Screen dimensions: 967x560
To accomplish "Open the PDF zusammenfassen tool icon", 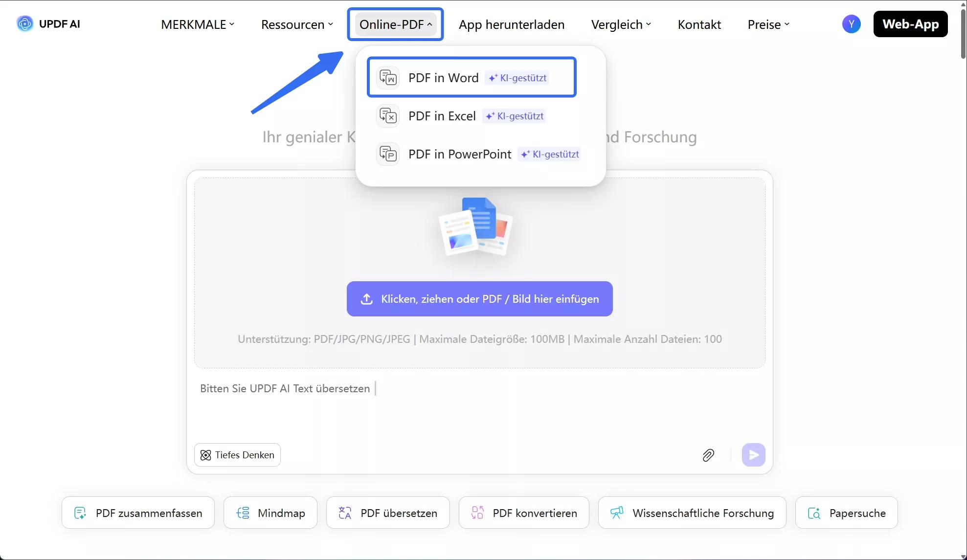I will pyautogui.click(x=80, y=513).
